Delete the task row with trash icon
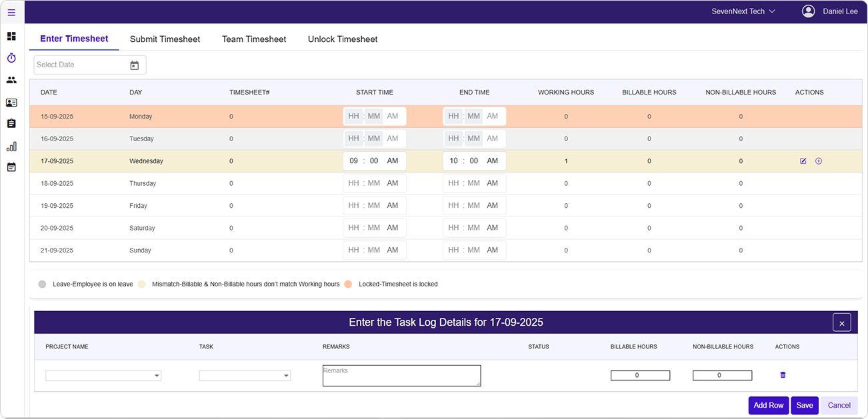This screenshot has height=419, width=868. click(x=783, y=375)
